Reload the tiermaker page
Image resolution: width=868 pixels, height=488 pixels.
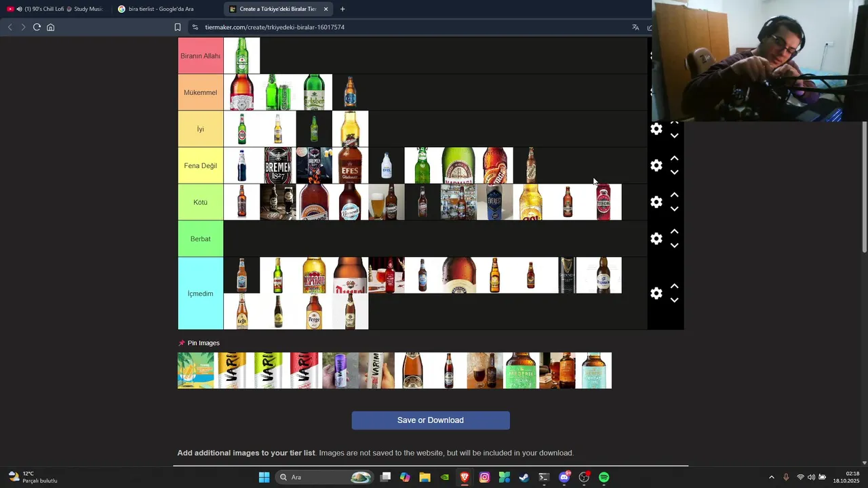tap(37, 27)
